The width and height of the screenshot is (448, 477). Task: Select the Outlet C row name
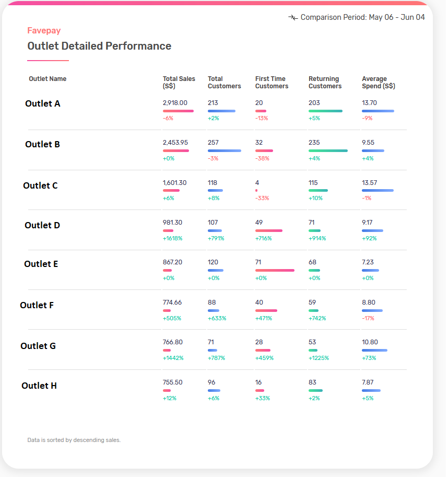41,186
